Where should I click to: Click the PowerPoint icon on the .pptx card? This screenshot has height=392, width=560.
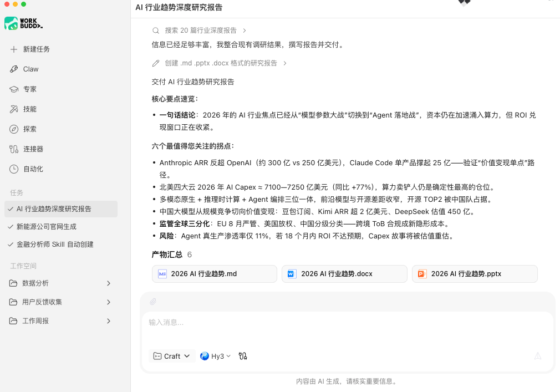pyautogui.click(x=422, y=274)
